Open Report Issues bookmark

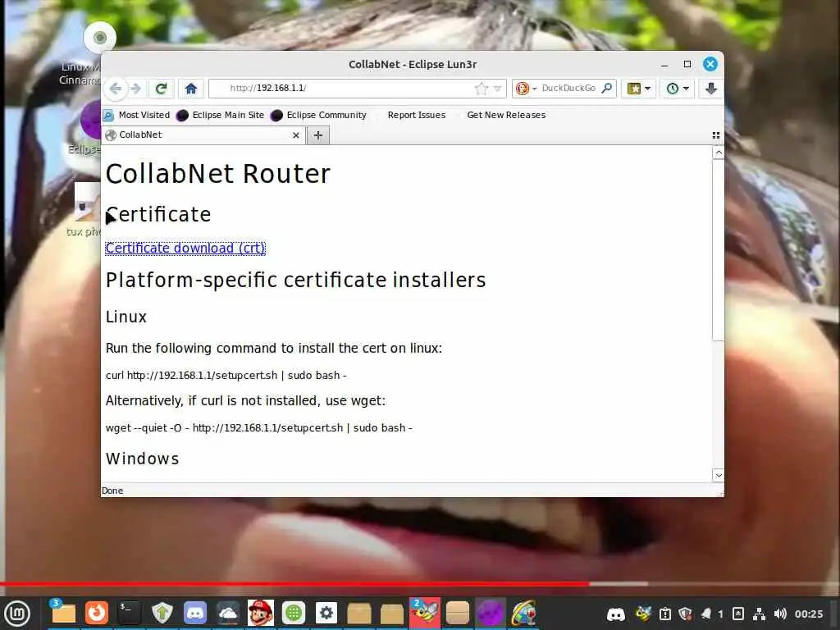(416, 115)
